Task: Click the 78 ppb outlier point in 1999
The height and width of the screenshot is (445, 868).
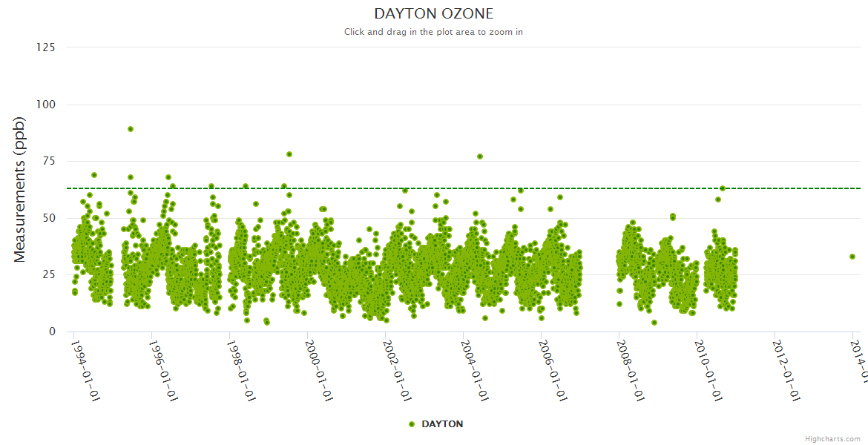Action: [x=289, y=154]
